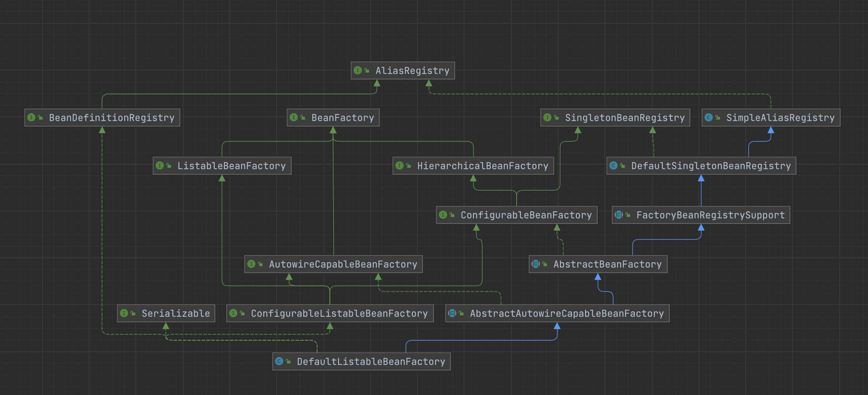Click the interface icon on Serializable node
868x395 pixels.
(x=124, y=313)
